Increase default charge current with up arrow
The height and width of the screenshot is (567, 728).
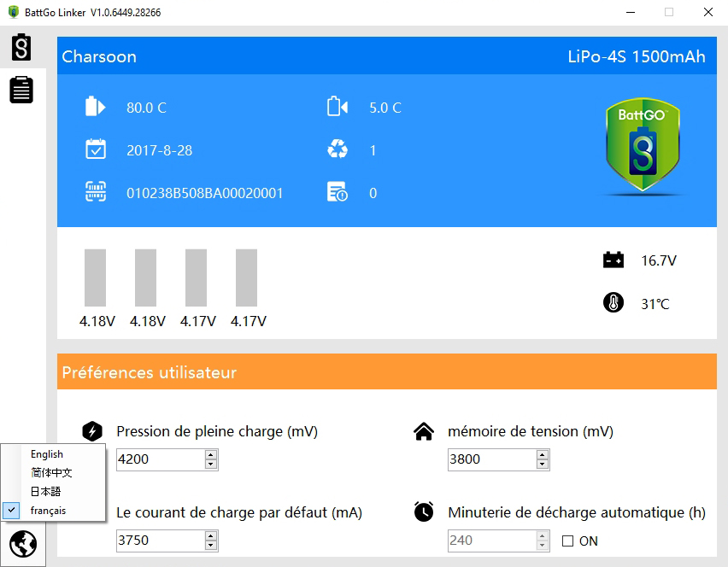click(211, 536)
